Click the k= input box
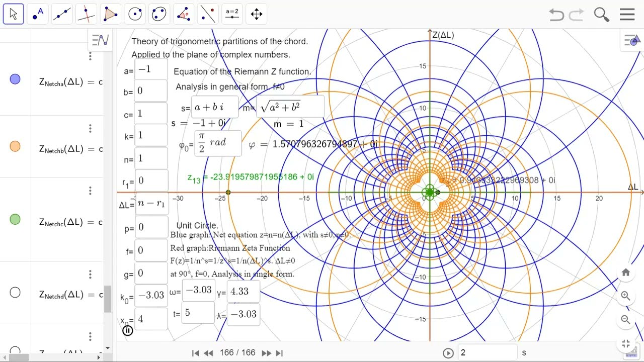 click(x=151, y=135)
